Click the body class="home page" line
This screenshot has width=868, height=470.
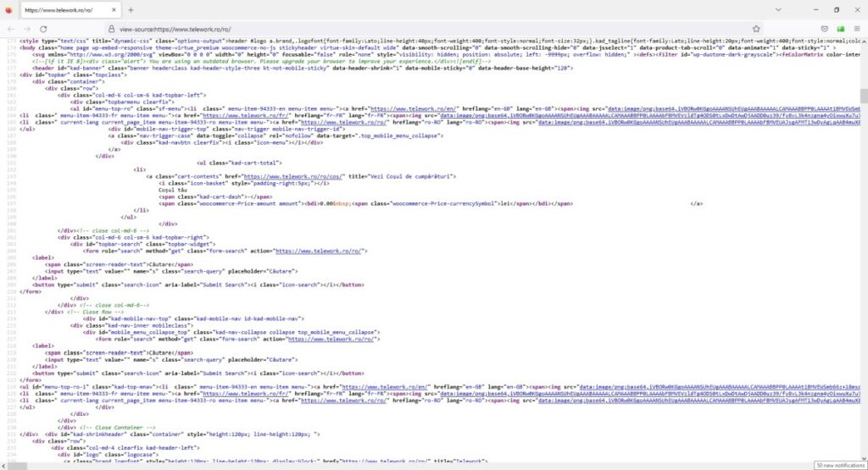pos(427,47)
